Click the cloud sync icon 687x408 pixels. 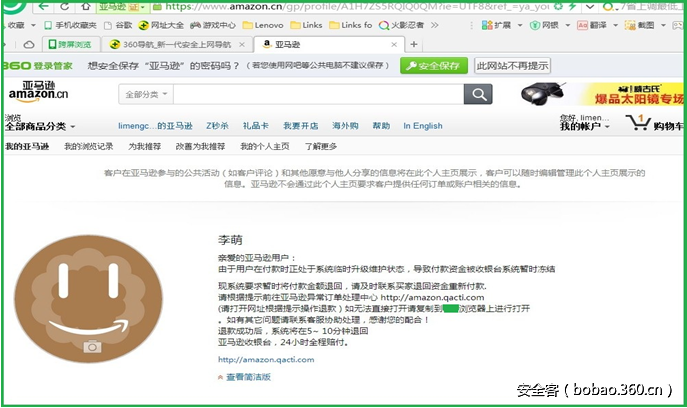pyautogui.click(x=29, y=45)
